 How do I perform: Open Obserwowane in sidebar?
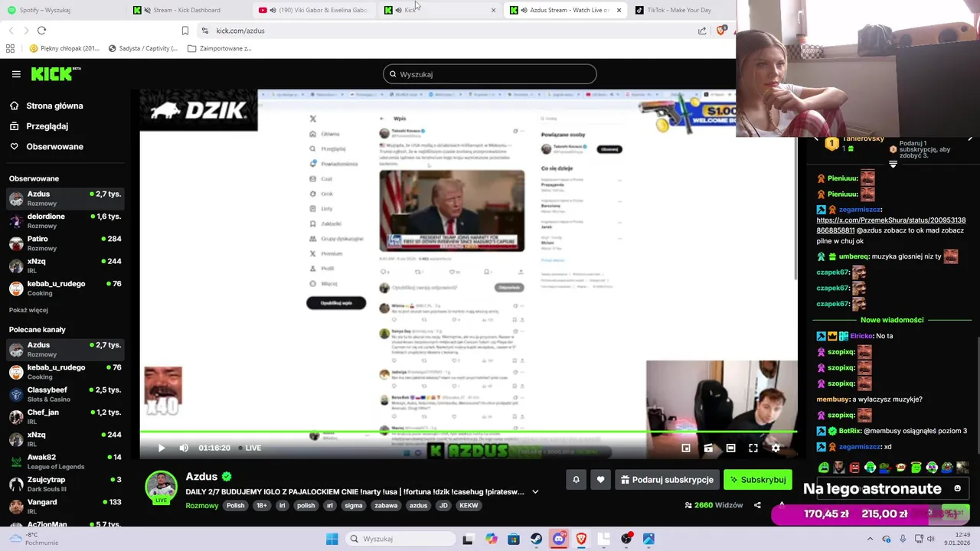[54, 146]
